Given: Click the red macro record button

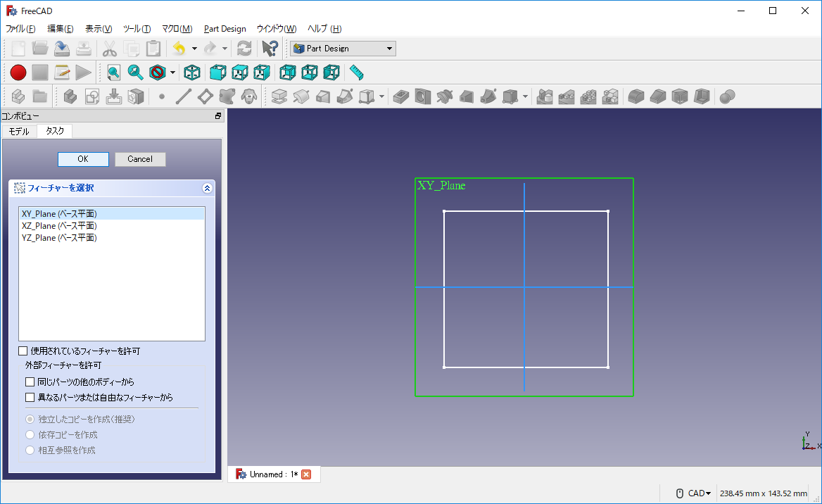Looking at the screenshot, I should click(x=18, y=73).
